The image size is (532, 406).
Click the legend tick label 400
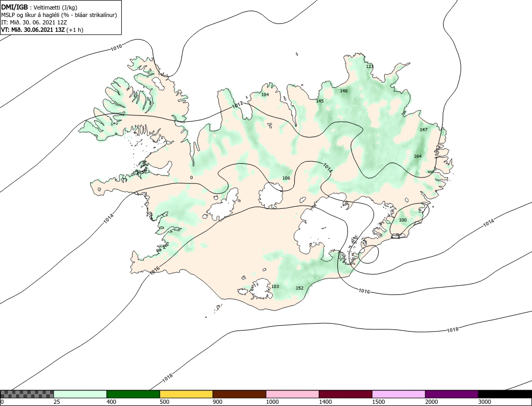pyautogui.click(x=111, y=402)
